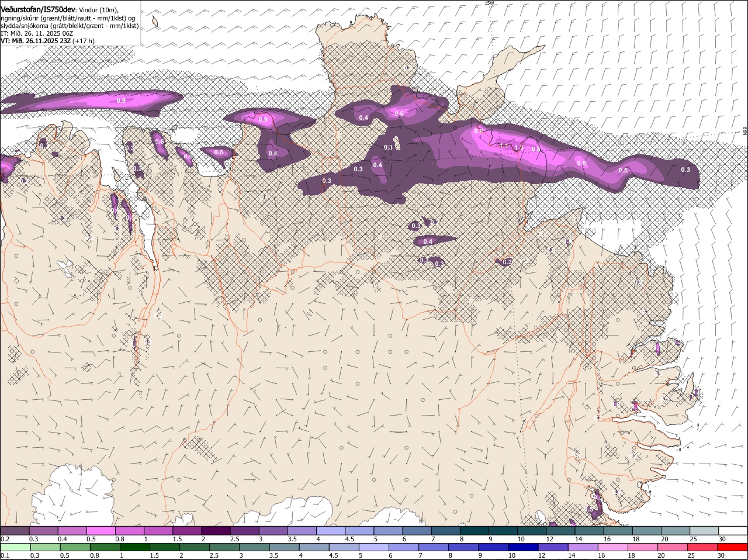The height and width of the screenshot is (560, 748).
Task: Click the Veðurstofan/IS750dev title text
Action: pos(38,9)
